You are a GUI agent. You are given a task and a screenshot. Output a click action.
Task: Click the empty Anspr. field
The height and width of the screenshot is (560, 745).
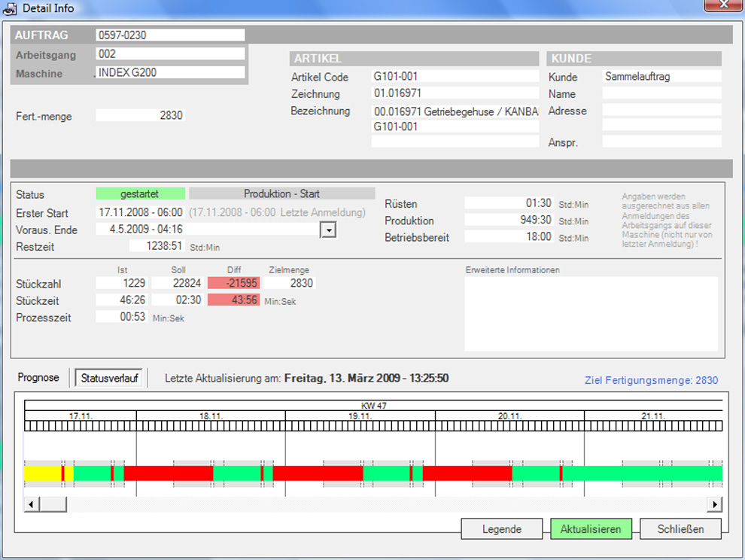662,142
